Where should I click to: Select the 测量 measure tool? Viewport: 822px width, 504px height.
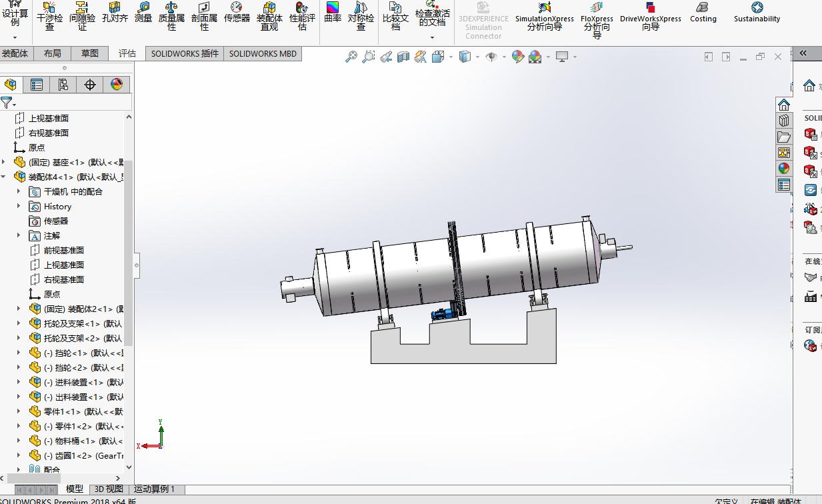(x=143, y=13)
